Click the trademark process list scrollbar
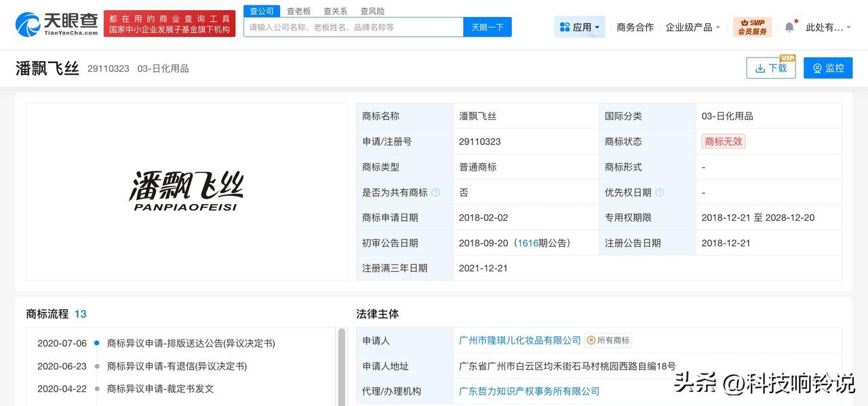The height and width of the screenshot is (406, 868). [342, 366]
